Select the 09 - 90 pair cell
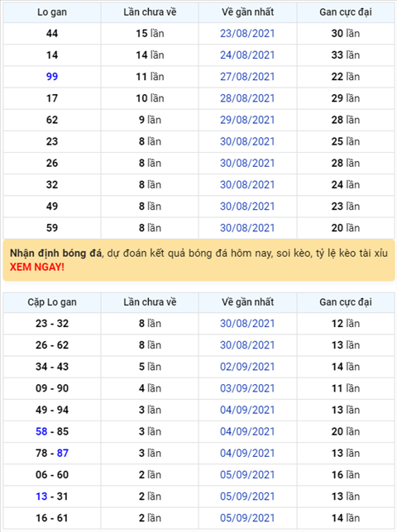 (x=52, y=388)
